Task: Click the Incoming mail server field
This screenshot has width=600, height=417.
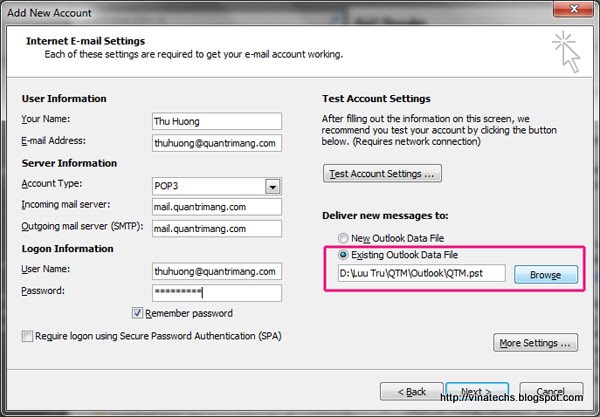Action: pos(217,207)
